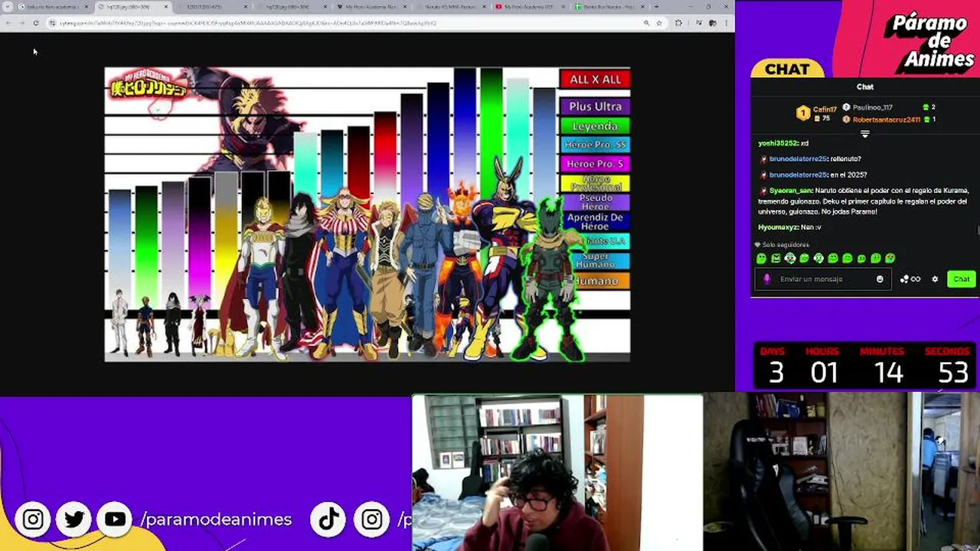Viewport: 980px width, 551px height.
Task: Click the countdown SECONDS value 53
Action: point(953,373)
